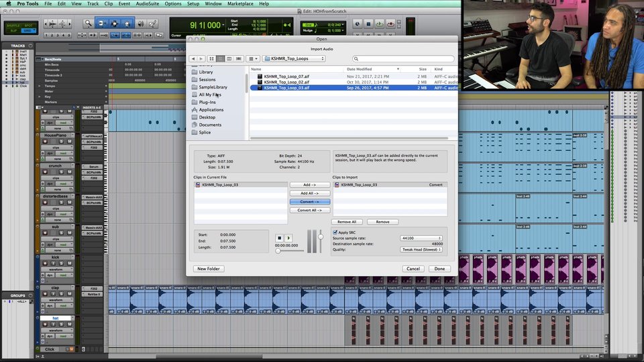Enable Shuffle edit mode
Viewport: 644px width, 362px height.
[x=13, y=25]
